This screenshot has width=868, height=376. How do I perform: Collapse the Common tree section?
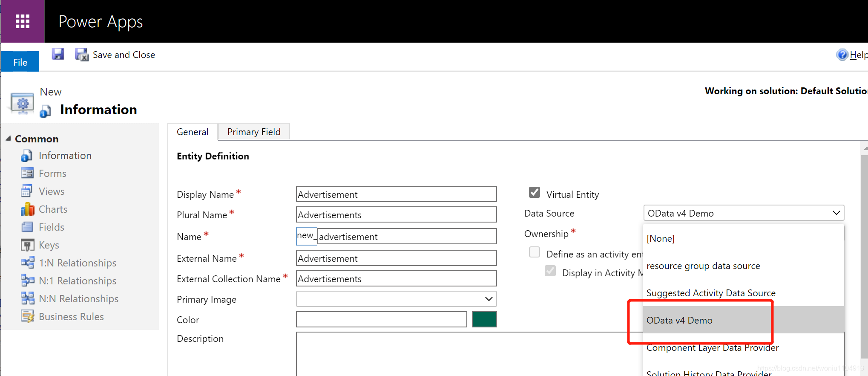[8, 139]
